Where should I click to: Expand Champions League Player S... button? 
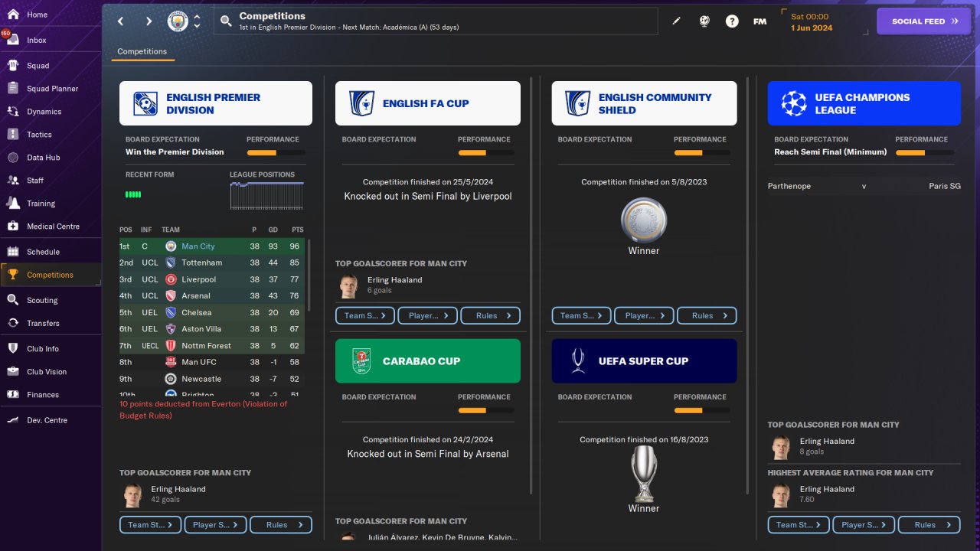[x=863, y=525]
